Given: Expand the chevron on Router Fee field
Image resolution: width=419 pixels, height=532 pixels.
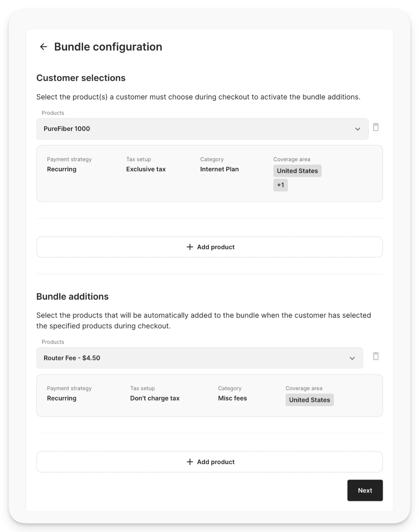Looking at the screenshot, I should click(352, 358).
